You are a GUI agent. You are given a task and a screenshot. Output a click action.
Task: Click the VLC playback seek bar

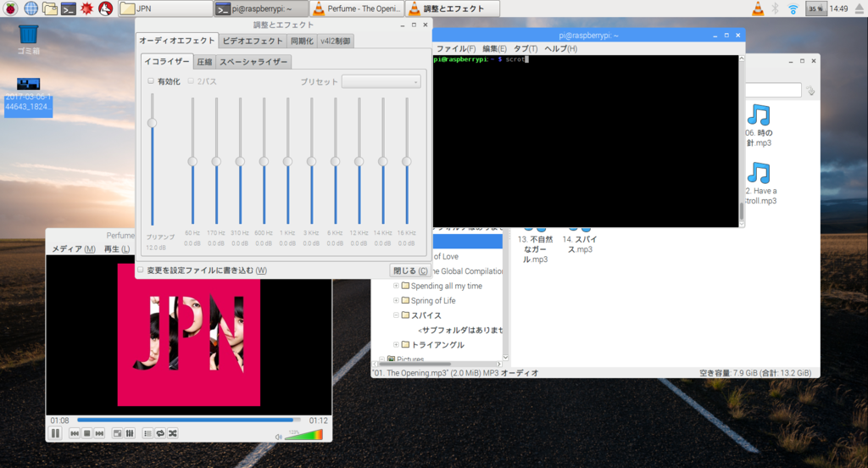click(x=189, y=420)
